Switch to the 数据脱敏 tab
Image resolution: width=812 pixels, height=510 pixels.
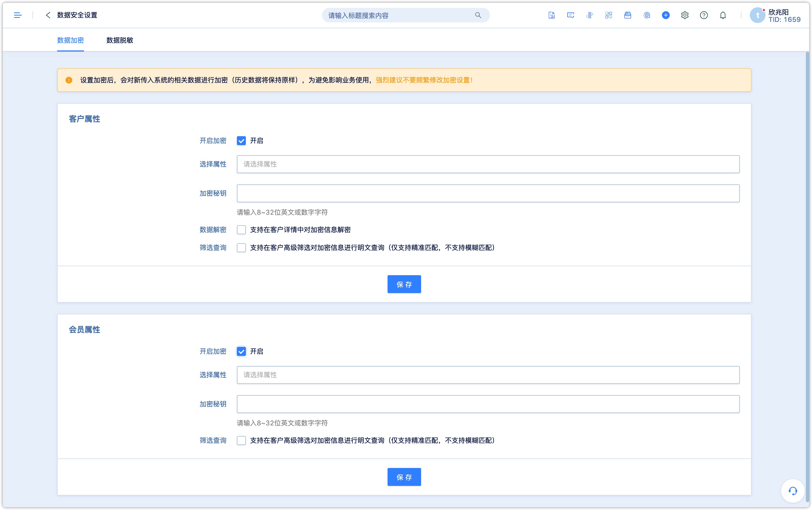point(120,40)
